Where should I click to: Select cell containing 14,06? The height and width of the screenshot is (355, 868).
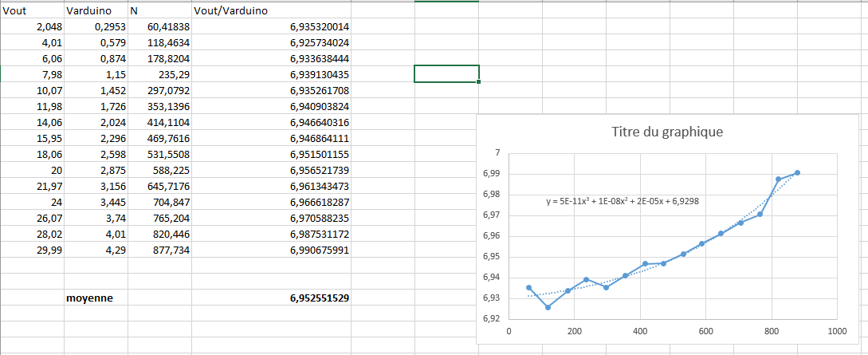click(32, 122)
